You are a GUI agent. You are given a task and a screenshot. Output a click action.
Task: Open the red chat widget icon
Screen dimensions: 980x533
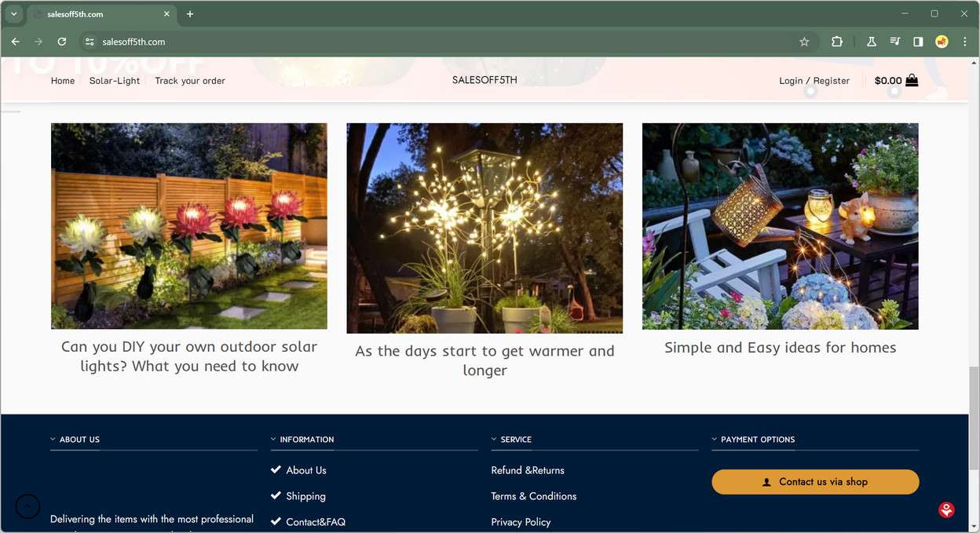946,510
